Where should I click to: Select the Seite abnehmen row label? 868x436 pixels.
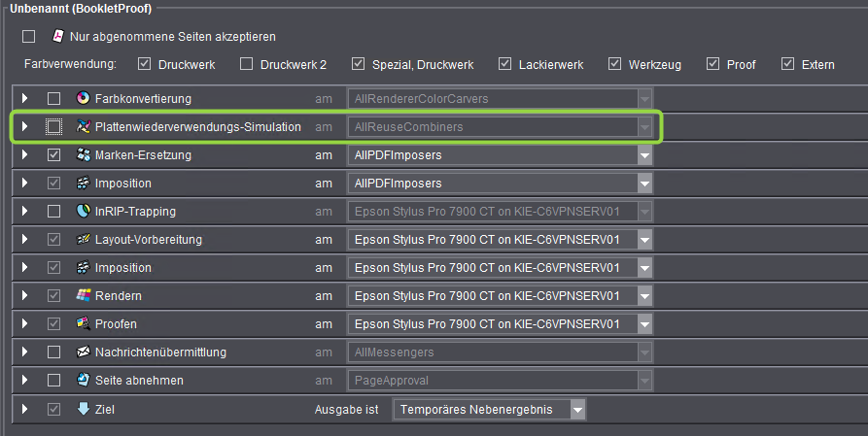(x=139, y=380)
